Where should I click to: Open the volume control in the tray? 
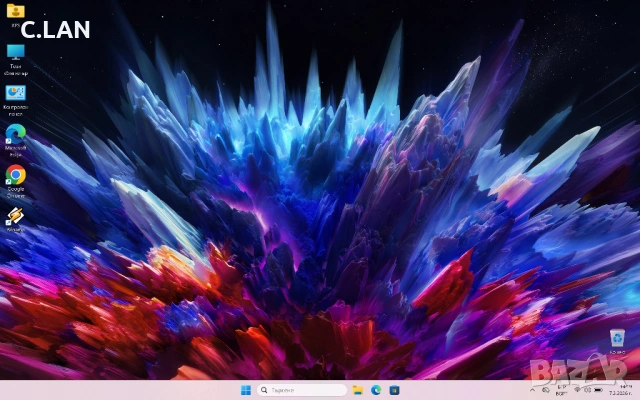[x=586, y=389]
